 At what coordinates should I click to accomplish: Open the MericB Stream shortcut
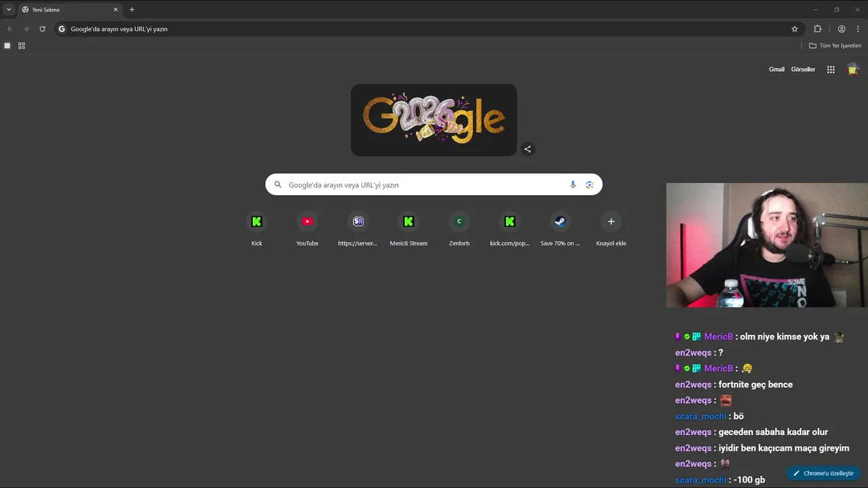pyautogui.click(x=408, y=228)
